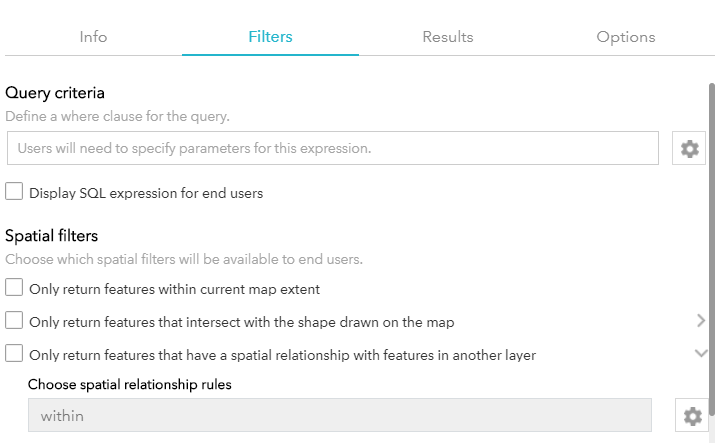The width and height of the screenshot is (716, 443).
Task: Check Only return features within current map extent
Action: pos(14,288)
